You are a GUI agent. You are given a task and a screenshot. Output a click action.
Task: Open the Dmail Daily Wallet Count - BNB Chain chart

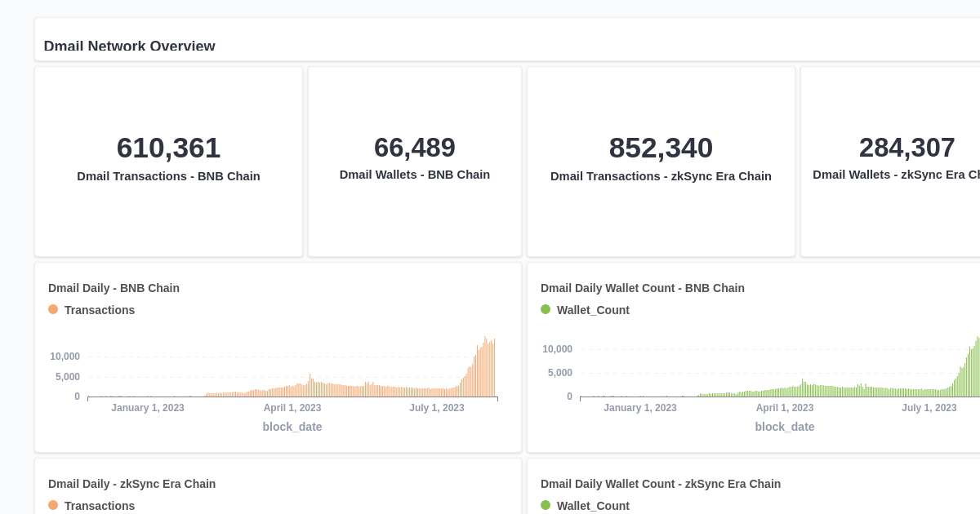tap(642, 288)
